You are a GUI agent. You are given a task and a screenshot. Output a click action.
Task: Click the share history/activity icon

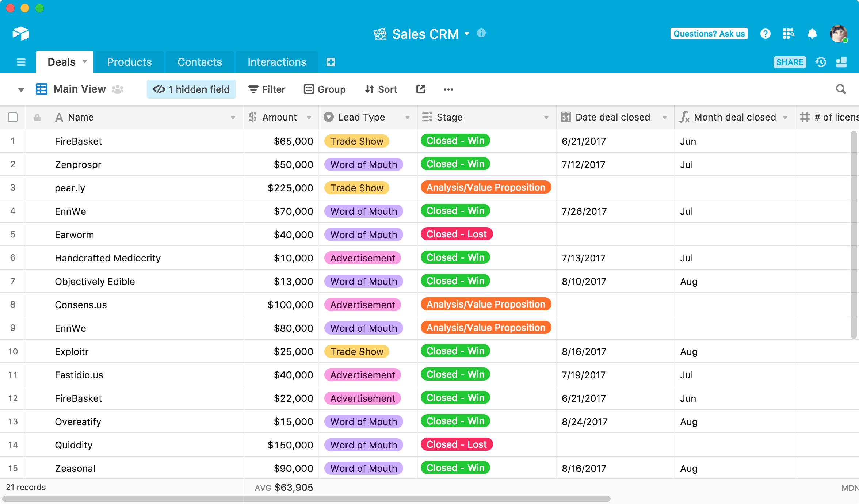(821, 62)
